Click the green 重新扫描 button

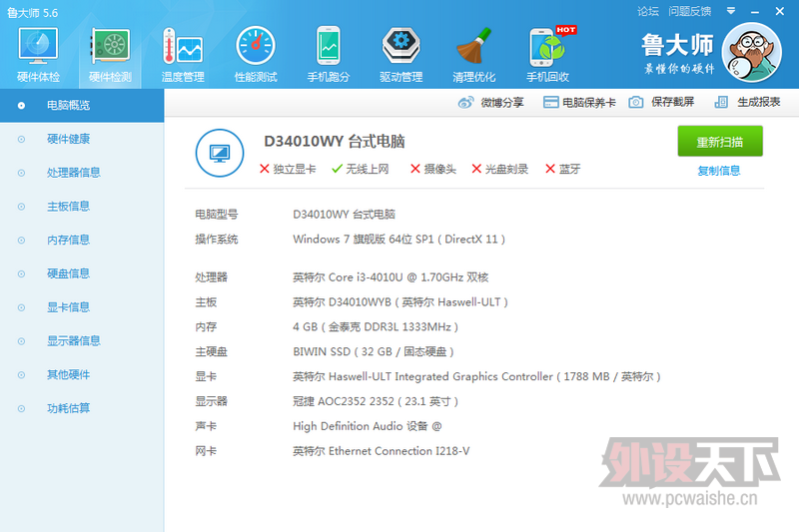click(720, 142)
